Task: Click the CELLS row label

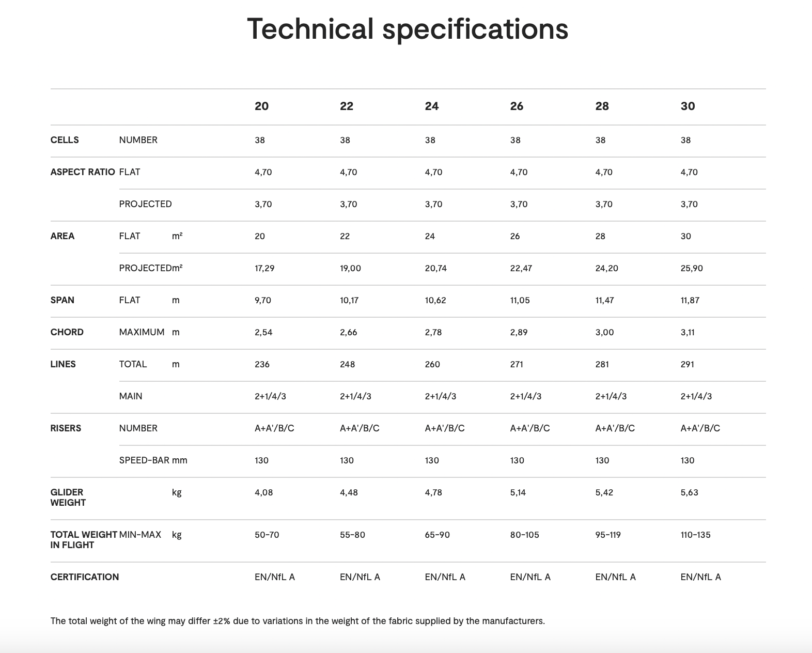Action: point(65,140)
